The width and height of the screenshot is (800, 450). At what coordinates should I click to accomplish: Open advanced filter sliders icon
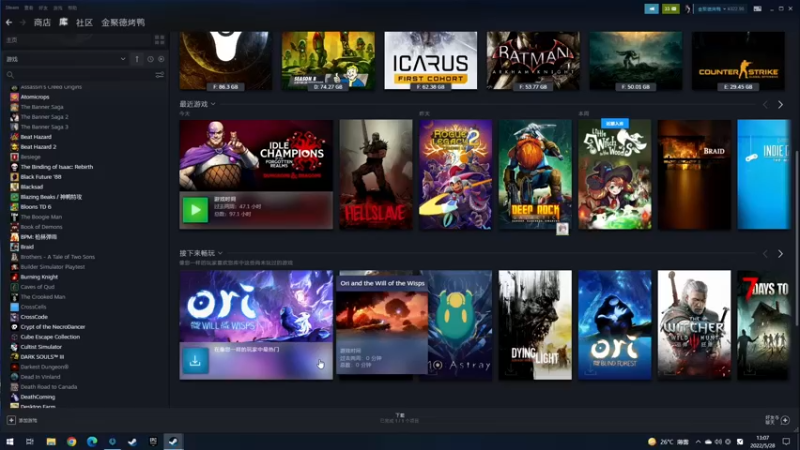pyautogui.click(x=160, y=75)
